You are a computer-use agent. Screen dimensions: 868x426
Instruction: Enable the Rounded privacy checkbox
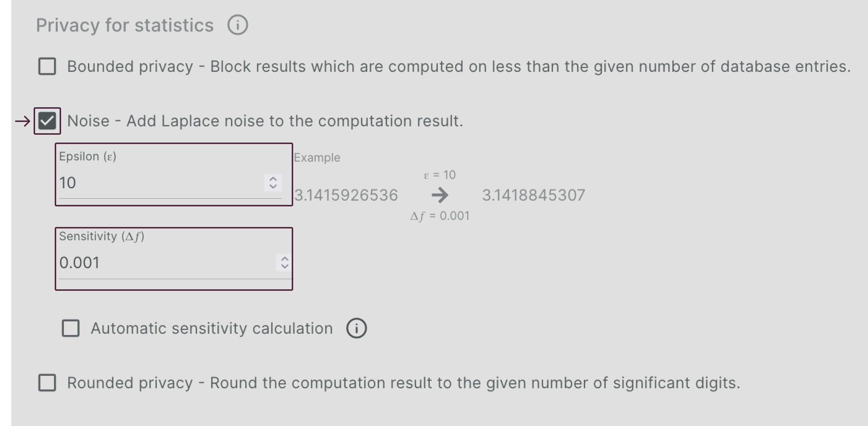coord(47,383)
